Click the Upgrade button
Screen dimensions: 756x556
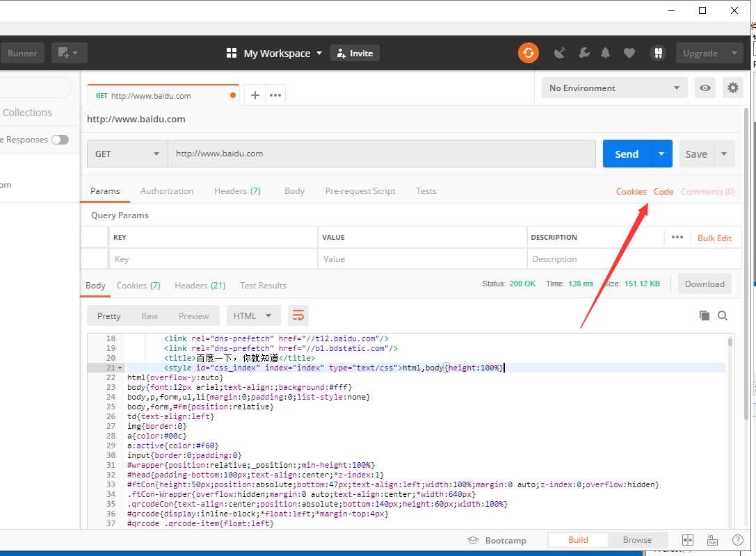point(700,53)
